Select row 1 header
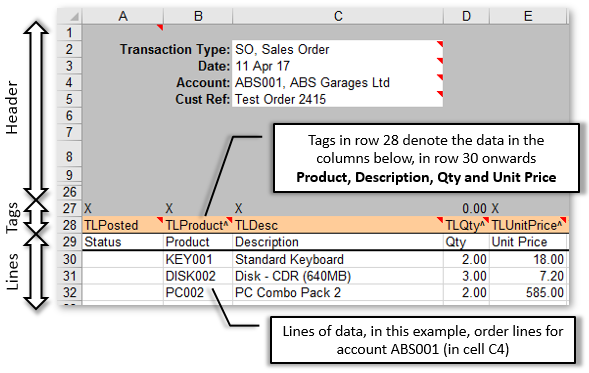This screenshot has width=589, height=373. (69, 33)
